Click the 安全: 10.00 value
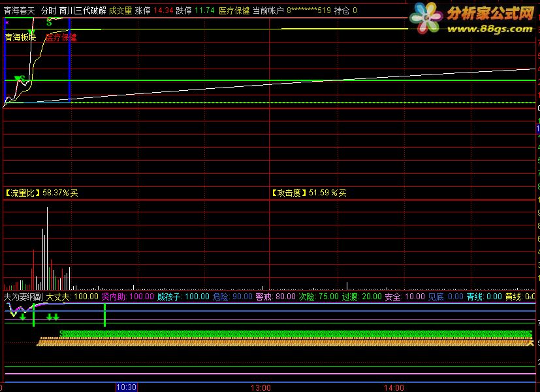540x392 pixels. click(405, 297)
